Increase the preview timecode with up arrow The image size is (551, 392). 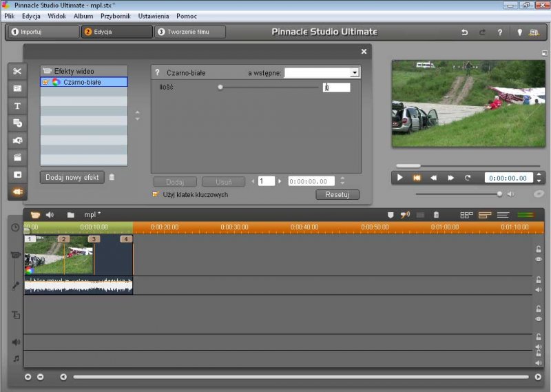[x=539, y=174]
